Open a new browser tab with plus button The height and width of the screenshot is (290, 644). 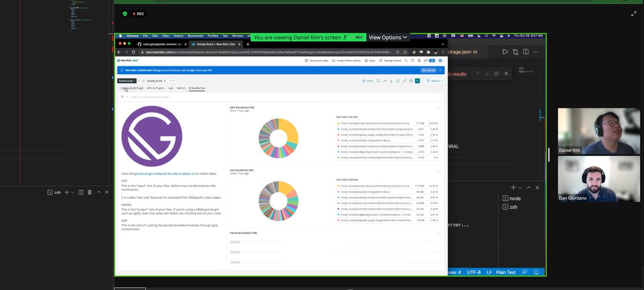[x=247, y=44]
